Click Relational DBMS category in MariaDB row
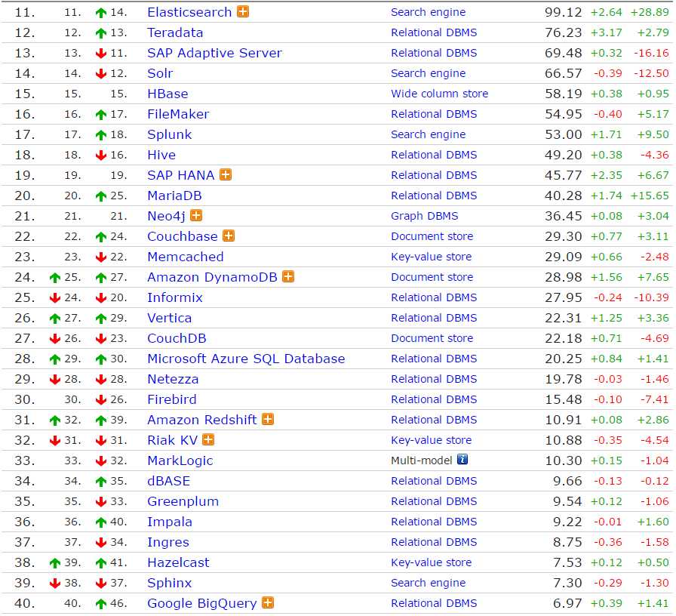676x616 pixels. coord(434,196)
